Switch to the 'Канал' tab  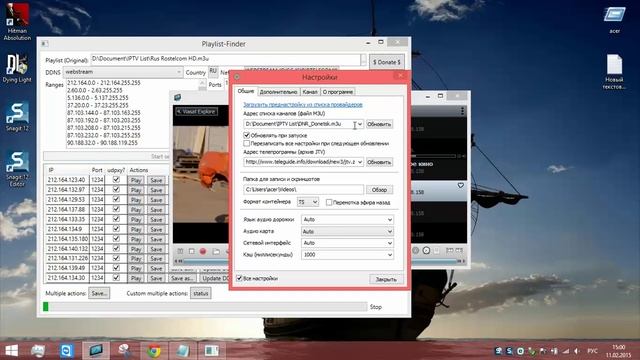coord(310,92)
